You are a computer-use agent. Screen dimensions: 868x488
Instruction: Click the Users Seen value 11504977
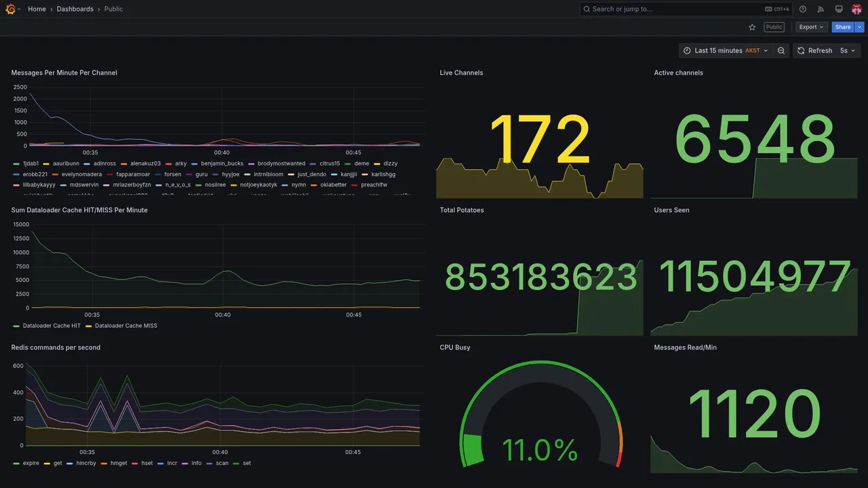tap(754, 277)
